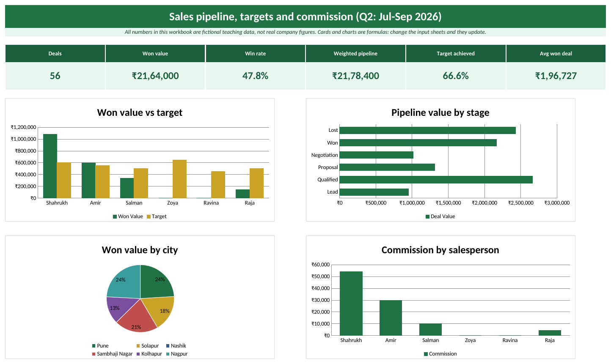This screenshot has height=364, width=611.
Task: Click the fictional teaching data note
Action: 305,32
